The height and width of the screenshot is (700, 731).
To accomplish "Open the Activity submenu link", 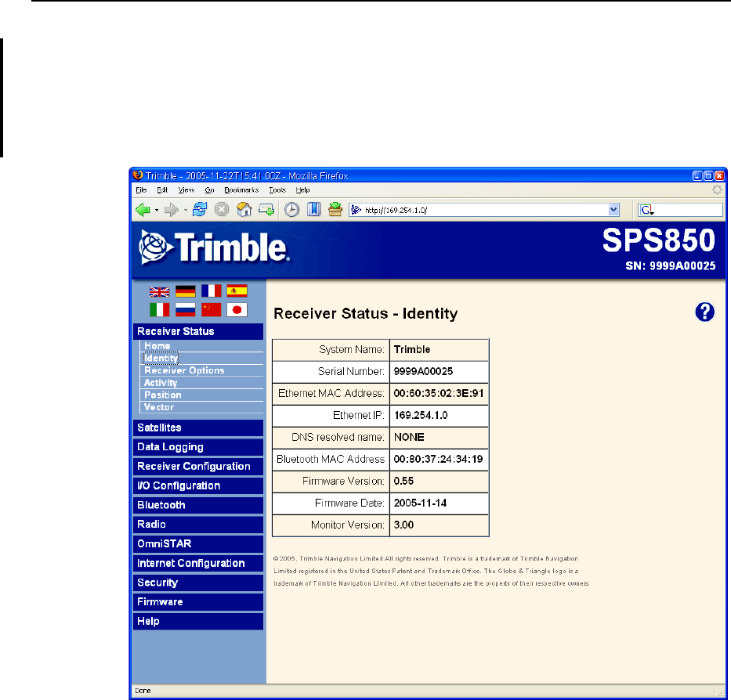I will click(161, 383).
